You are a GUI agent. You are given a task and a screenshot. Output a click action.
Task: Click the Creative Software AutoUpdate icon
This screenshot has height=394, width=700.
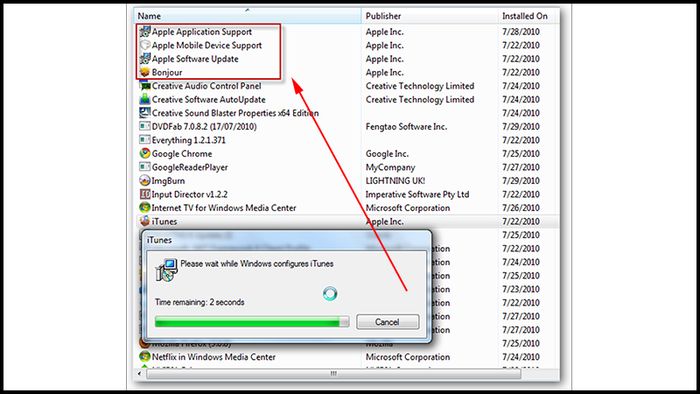coord(145,99)
